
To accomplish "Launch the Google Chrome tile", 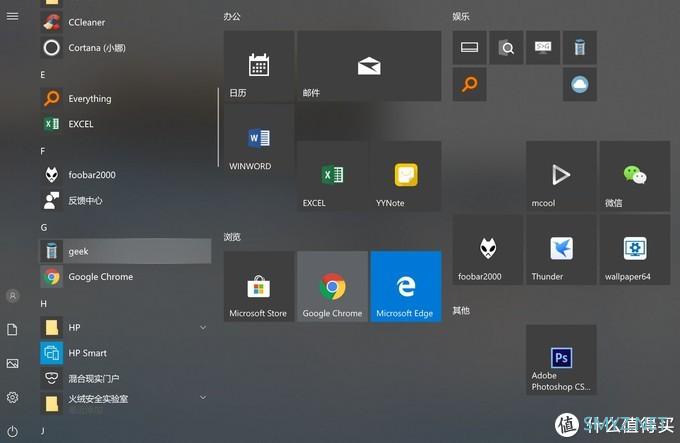I will 333,287.
